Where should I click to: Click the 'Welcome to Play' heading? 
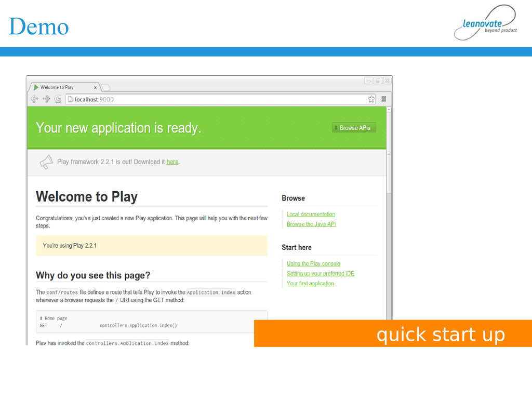point(87,197)
